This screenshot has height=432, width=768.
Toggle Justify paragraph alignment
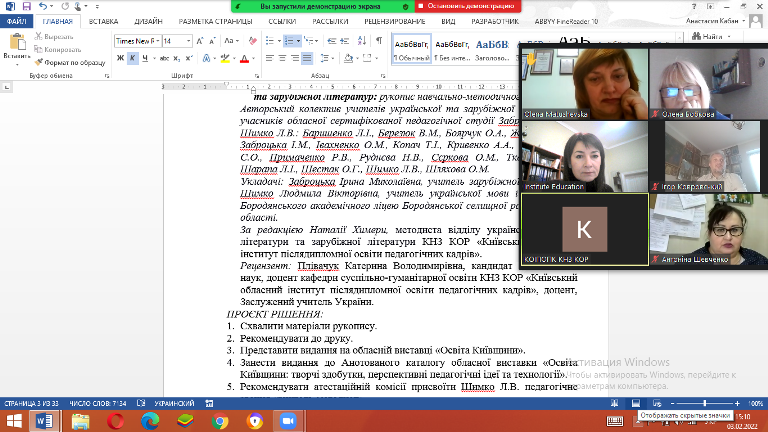pos(307,58)
